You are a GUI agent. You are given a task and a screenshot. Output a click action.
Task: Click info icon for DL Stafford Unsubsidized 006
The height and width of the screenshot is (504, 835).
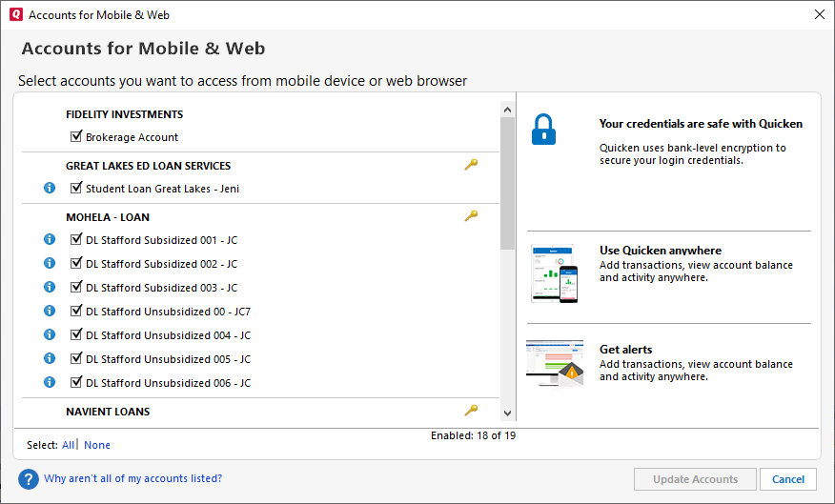(x=51, y=383)
